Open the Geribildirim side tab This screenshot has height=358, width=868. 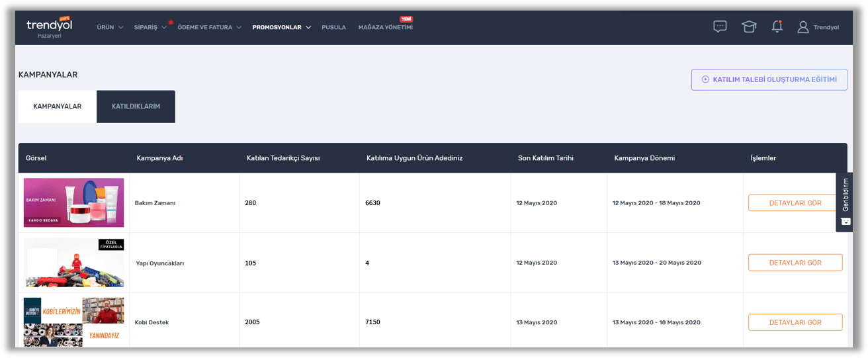(x=844, y=202)
